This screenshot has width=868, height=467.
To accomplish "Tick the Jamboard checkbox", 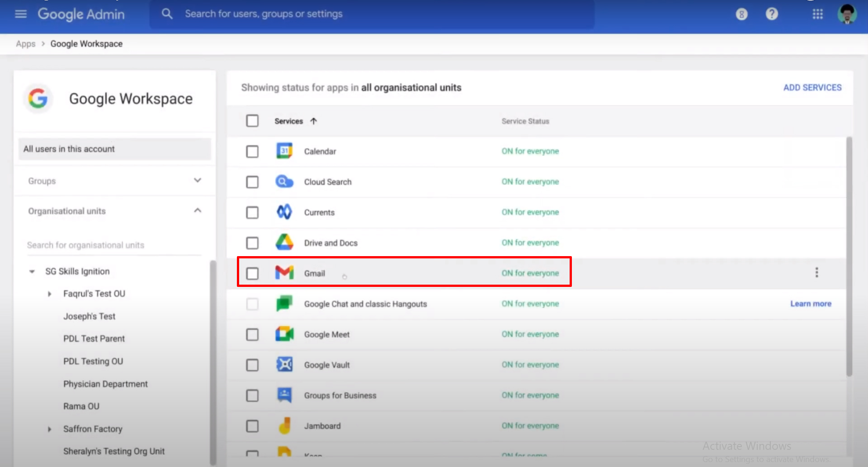I will tap(252, 426).
